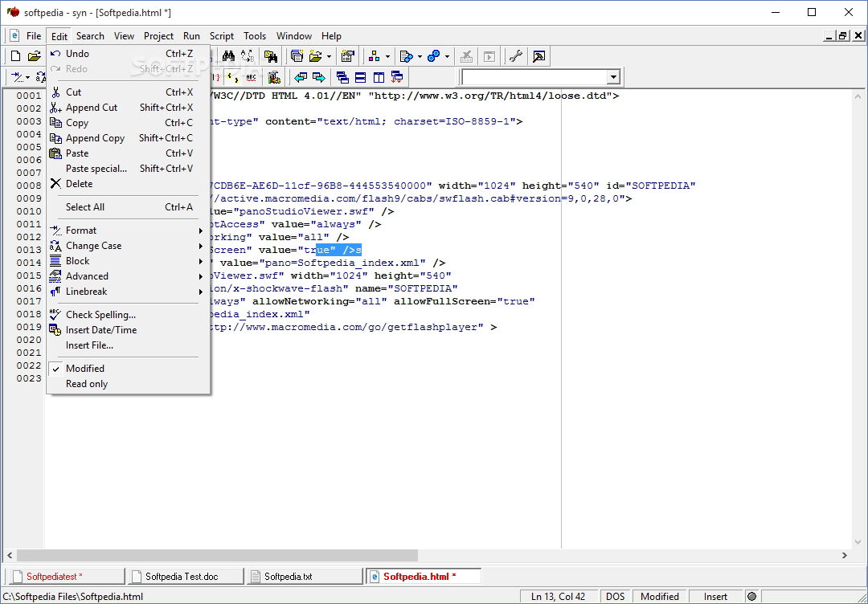Choose Undo from the Edit menu
The width and height of the screenshot is (868, 604).
pos(129,54)
